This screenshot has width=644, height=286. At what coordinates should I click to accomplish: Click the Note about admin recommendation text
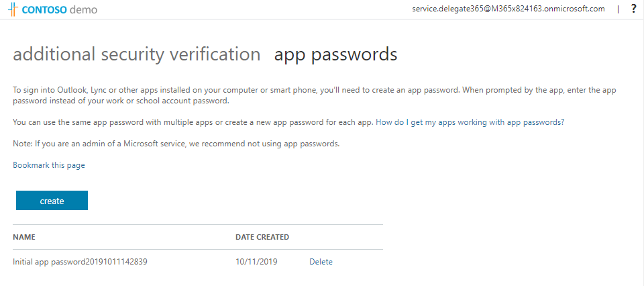pyautogui.click(x=176, y=144)
